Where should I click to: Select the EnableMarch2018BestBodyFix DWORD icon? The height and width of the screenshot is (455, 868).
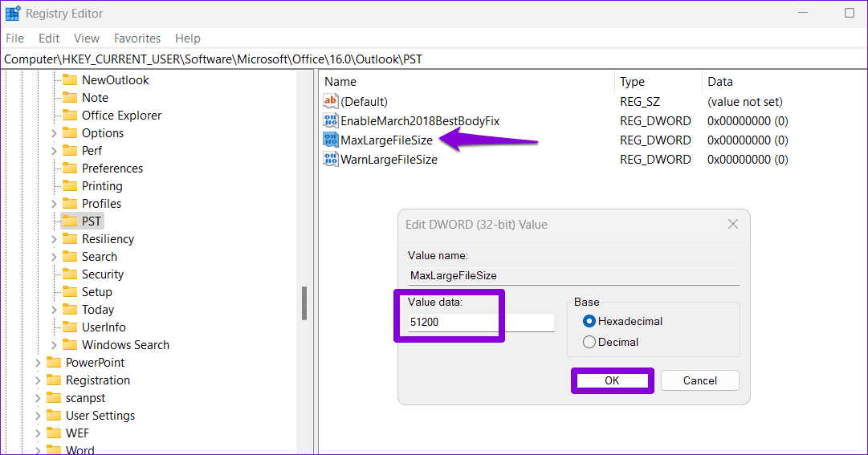coord(331,120)
